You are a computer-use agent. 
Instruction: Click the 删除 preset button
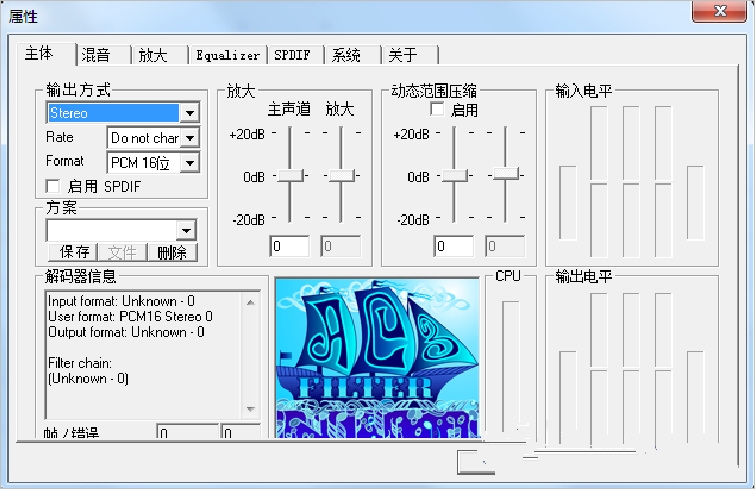(x=172, y=252)
